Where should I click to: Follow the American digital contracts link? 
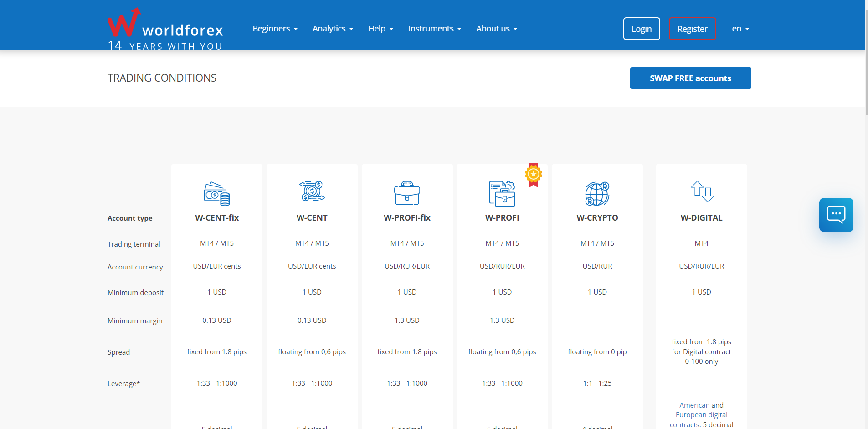pos(694,405)
